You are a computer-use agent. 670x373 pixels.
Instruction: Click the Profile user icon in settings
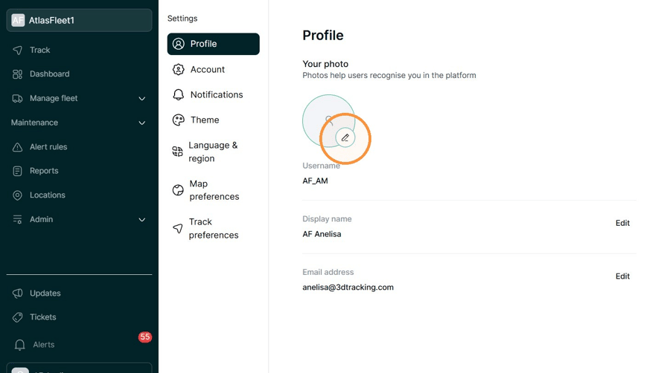pyautogui.click(x=179, y=44)
